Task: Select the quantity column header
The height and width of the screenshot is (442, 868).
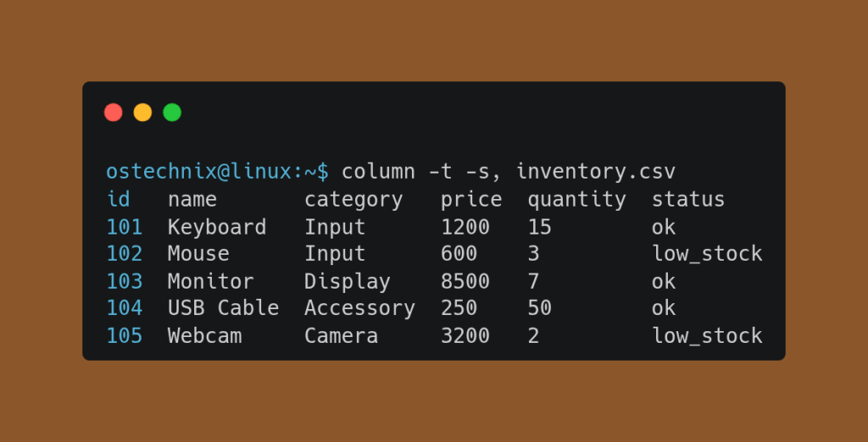Action: tap(576, 200)
